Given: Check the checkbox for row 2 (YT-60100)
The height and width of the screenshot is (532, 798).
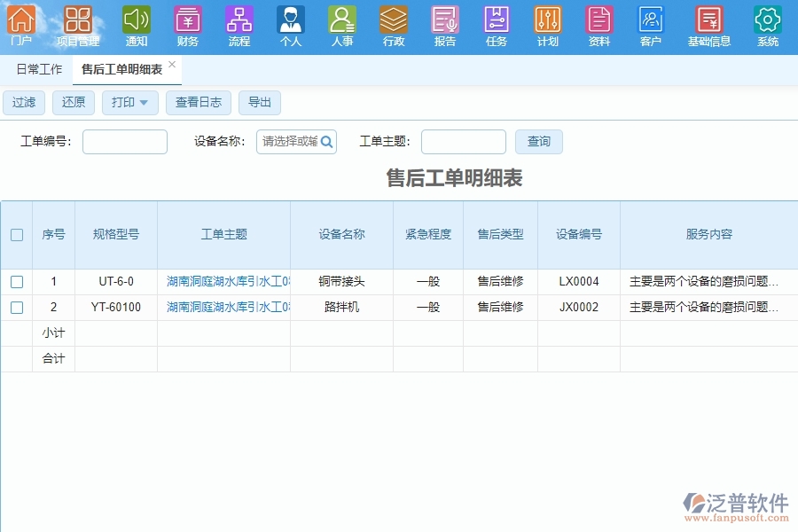Looking at the screenshot, I should point(16,308).
